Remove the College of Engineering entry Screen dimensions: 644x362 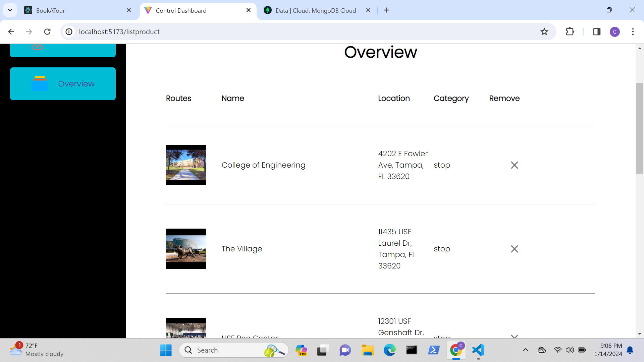(x=514, y=165)
